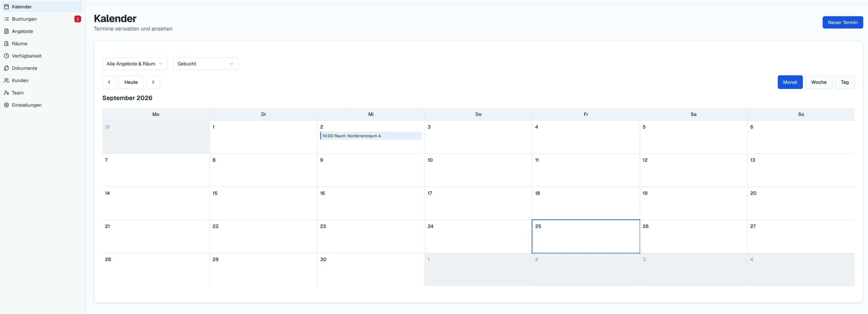
Task: Go to next month with right chevron
Action: click(153, 82)
